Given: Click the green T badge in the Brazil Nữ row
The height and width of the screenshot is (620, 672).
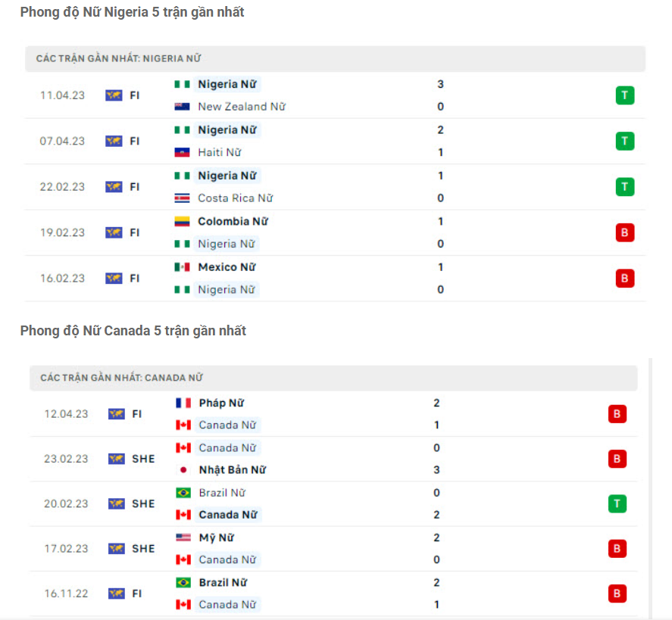Looking at the screenshot, I should tap(617, 503).
